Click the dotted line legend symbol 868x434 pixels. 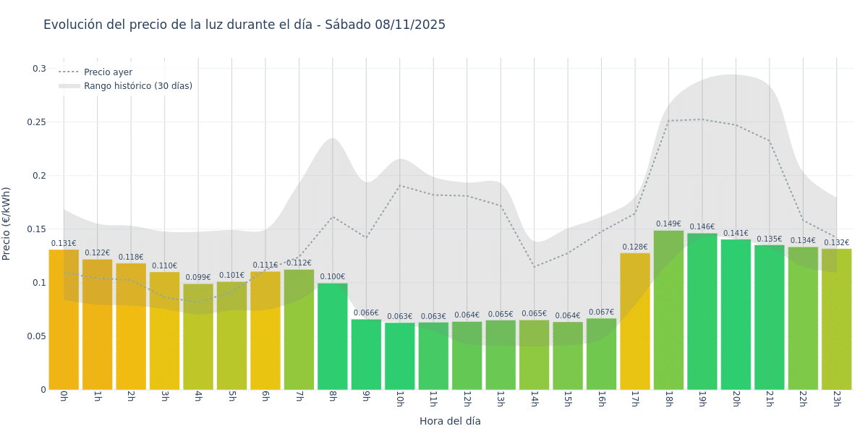point(69,72)
